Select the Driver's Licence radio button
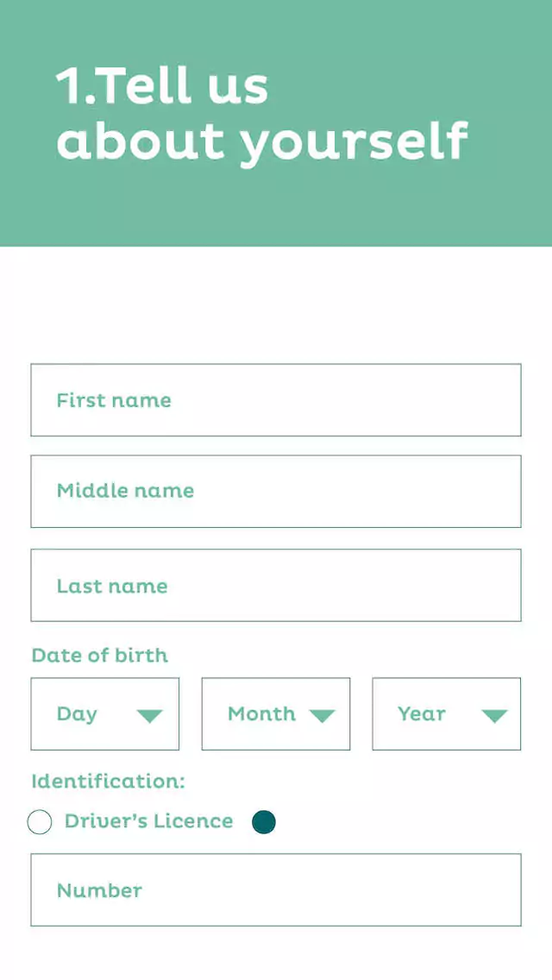This screenshot has height=980, width=552. coord(40,821)
